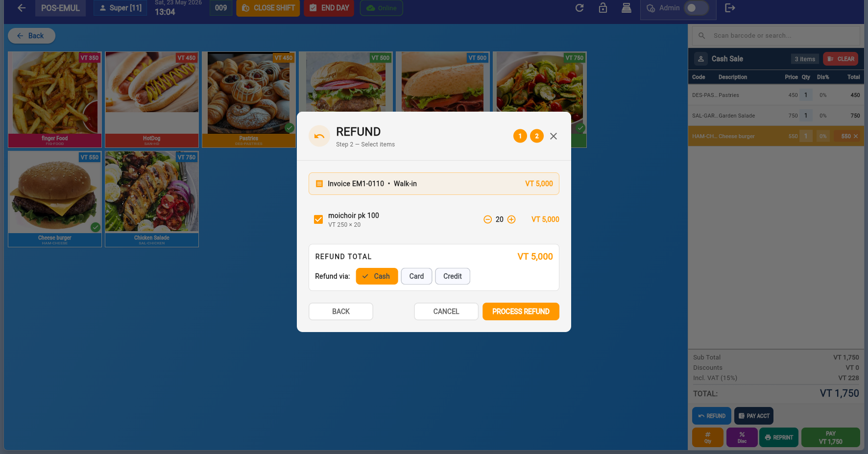Click the PROCESS REFUND button
The width and height of the screenshot is (868, 454).
pyautogui.click(x=521, y=311)
